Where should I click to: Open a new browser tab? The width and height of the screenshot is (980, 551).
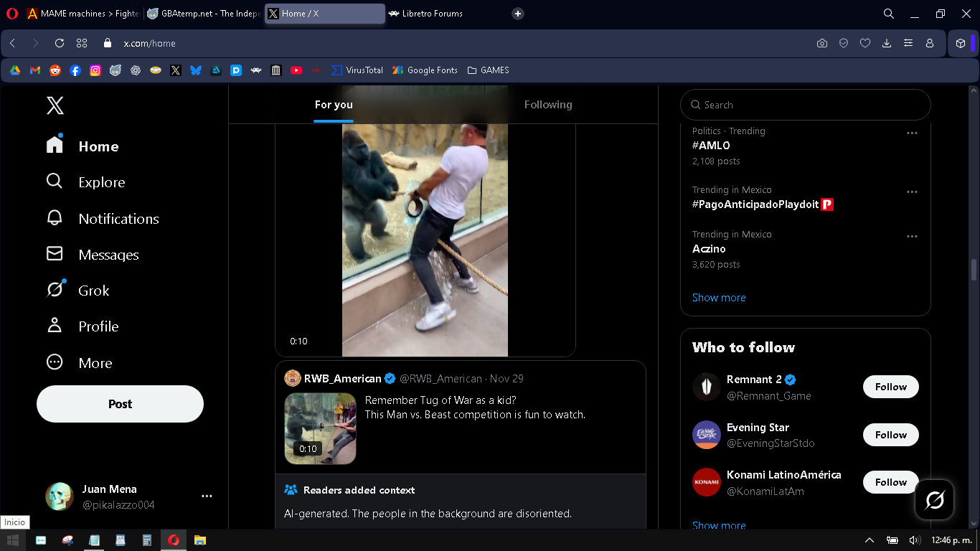click(x=518, y=14)
